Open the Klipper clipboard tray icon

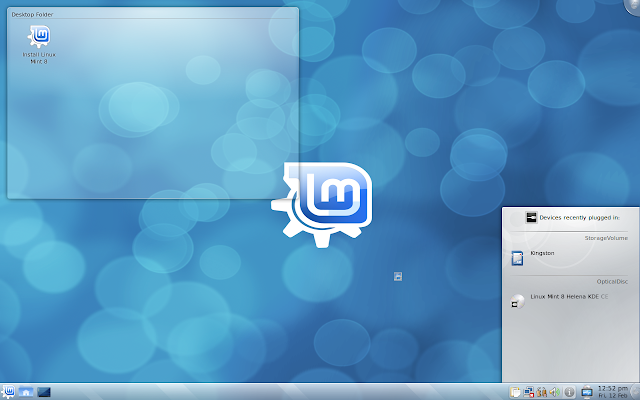[x=515, y=392]
